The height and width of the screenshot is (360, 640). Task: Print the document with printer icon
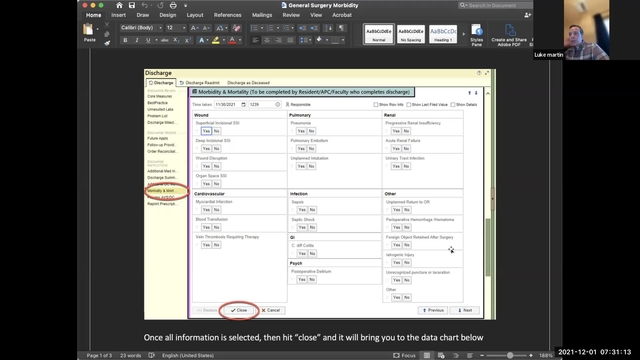coord(173,5)
